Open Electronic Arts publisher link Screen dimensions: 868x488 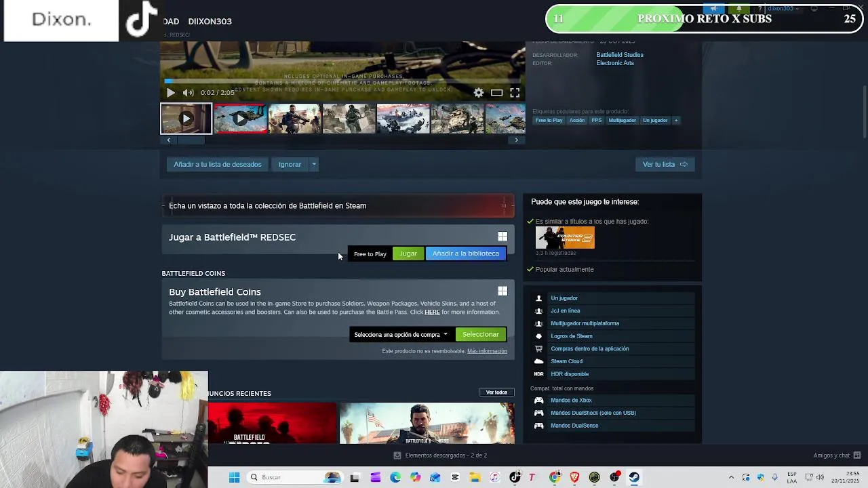click(x=615, y=63)
